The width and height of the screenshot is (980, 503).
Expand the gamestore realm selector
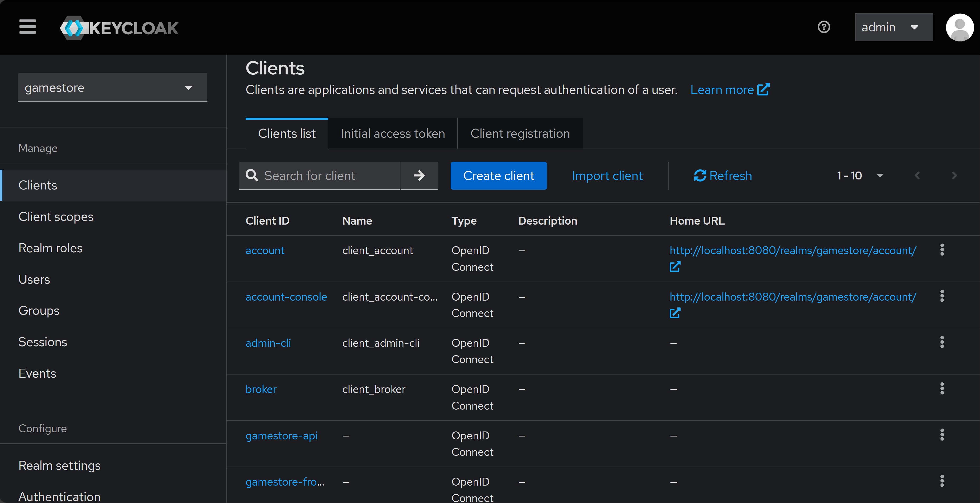click(x=113, y=88)
